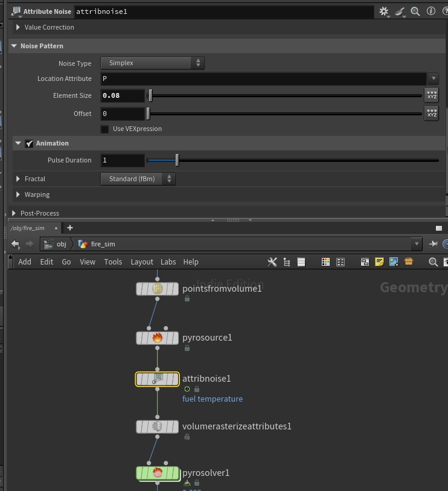448x491 pixels.
Task: Enable the Use VEXpression checkbox
Action: [105, 129]
